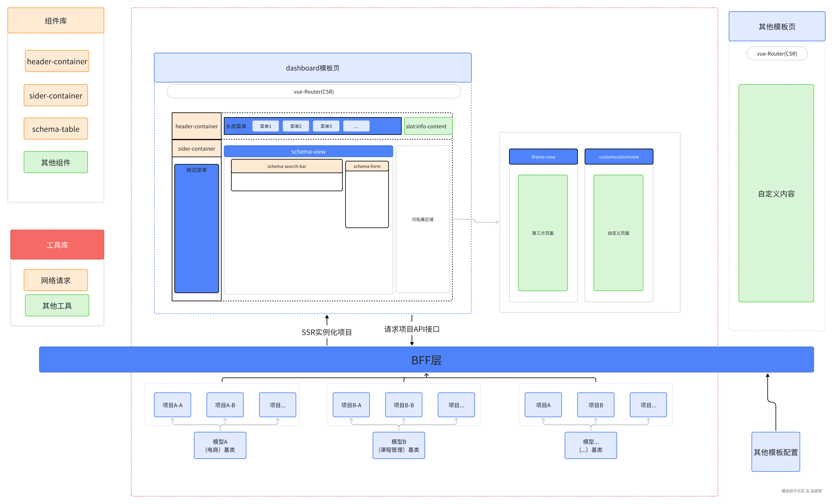This screenshot has height=504, width=833.
Task: Click the red 工具库 title box
Action: (57, 245)
